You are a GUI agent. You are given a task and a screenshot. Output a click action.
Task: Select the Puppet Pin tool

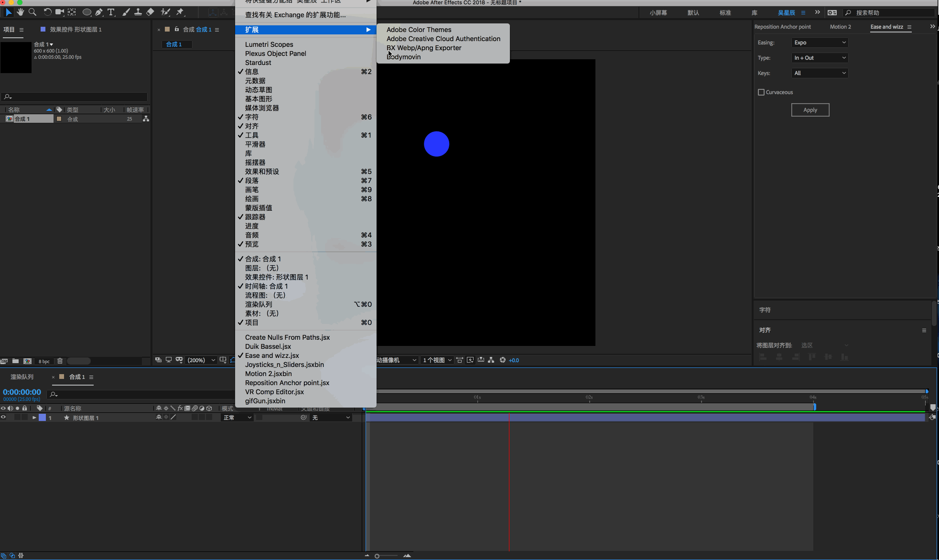click(180, 12)
